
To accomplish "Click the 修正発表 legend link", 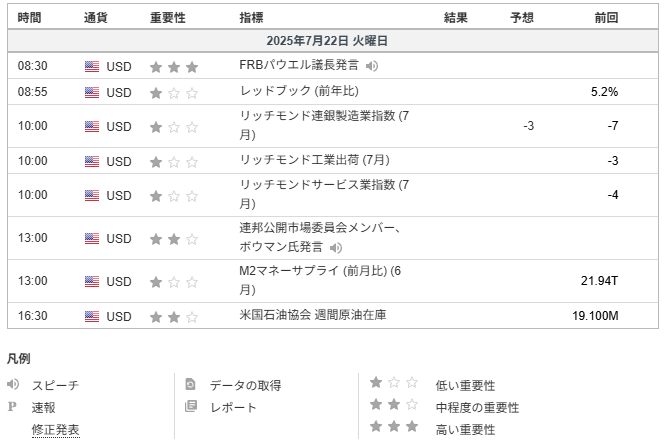I will click(x=55, y=430).
